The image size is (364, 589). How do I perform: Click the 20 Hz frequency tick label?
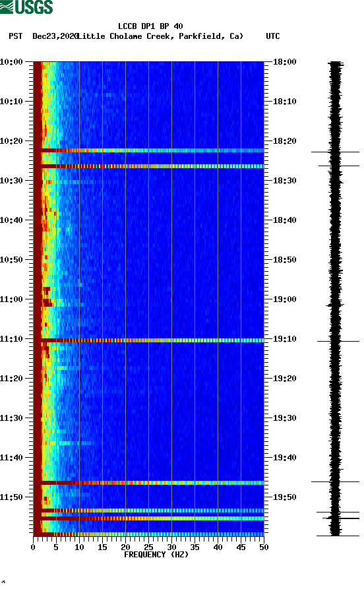tap(125, 547)
